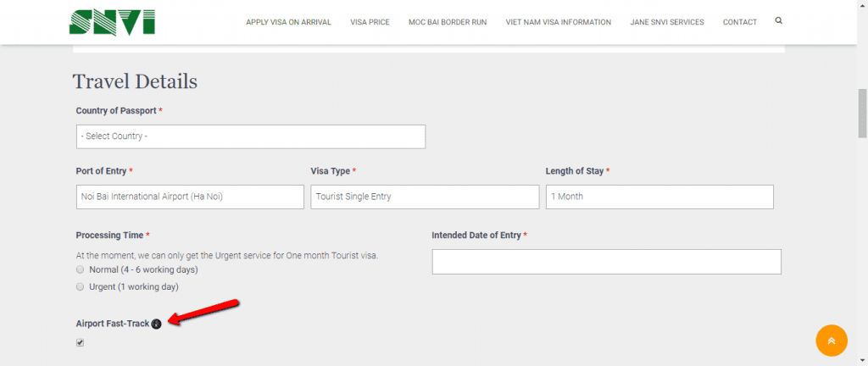Open the Select Country dropdown
Screen dimensions: 868x366
251,136
